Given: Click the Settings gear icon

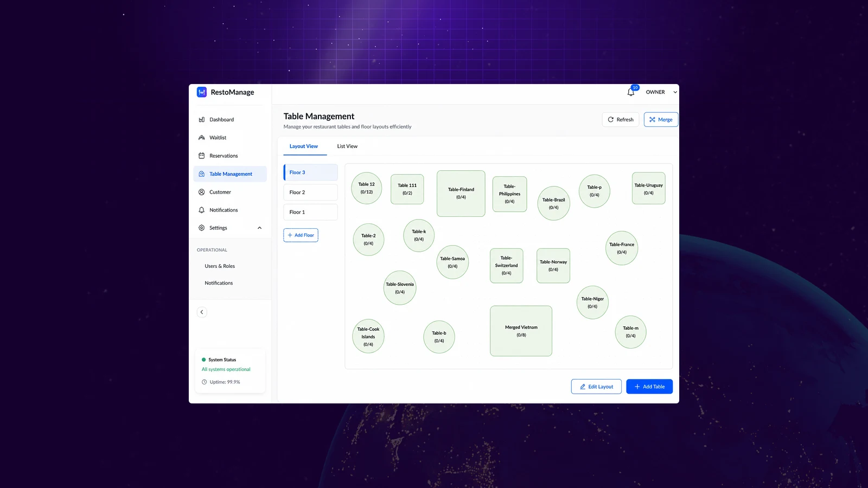Looking at the screenshot, I should [x=202, y=228].
